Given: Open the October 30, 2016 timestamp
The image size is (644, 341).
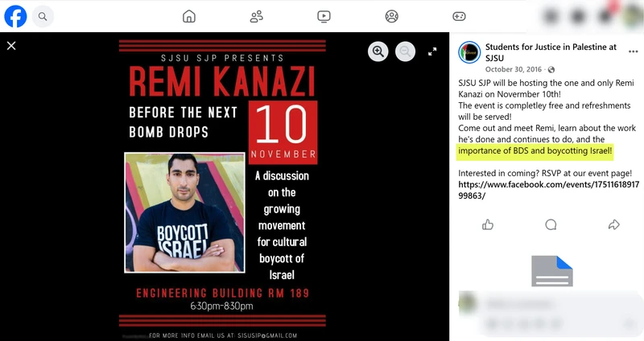Looking at the screenshot, I should [x=514, y=69].
